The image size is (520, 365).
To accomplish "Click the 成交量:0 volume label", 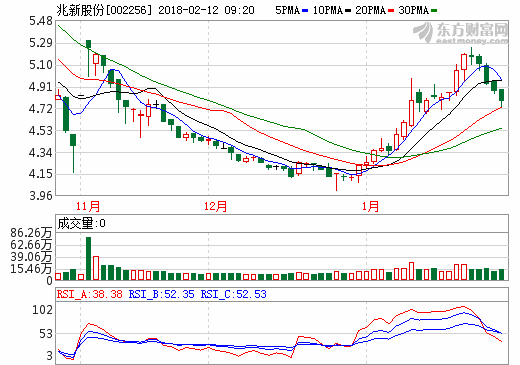I will point(82,223).
